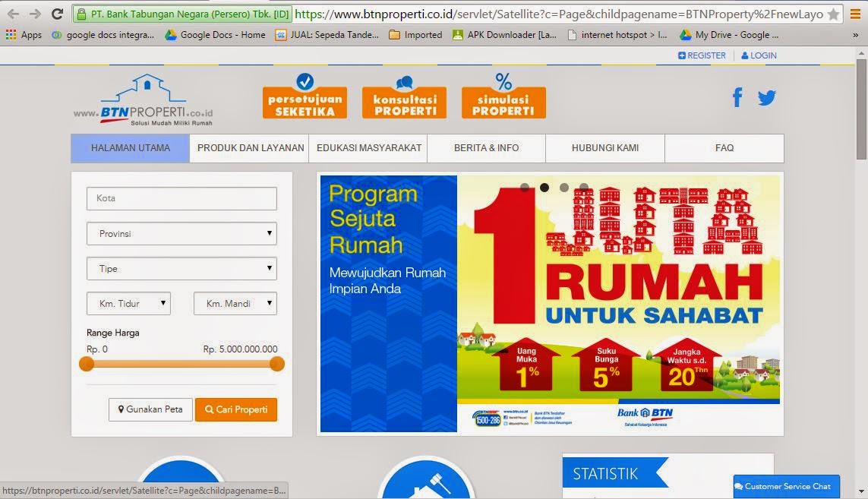Open the My Drive - Google bookmark
Viewport: 868px width, 499px height.
click(x=730, y=35)
